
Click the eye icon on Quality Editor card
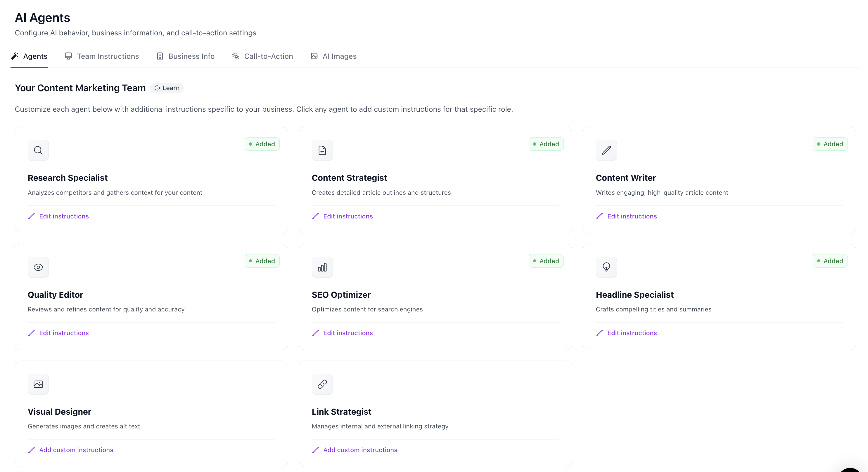[x=38, y=267]
